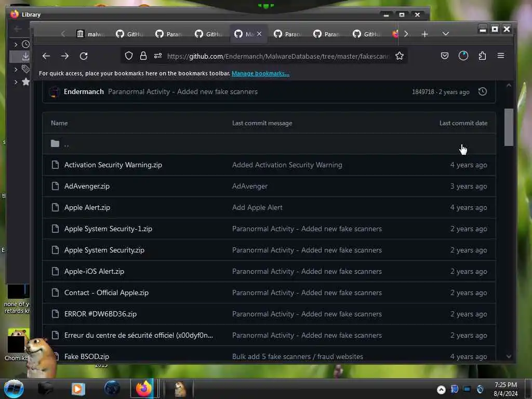
Task: Open tracking protection shield icon
Action: point(129,56)
